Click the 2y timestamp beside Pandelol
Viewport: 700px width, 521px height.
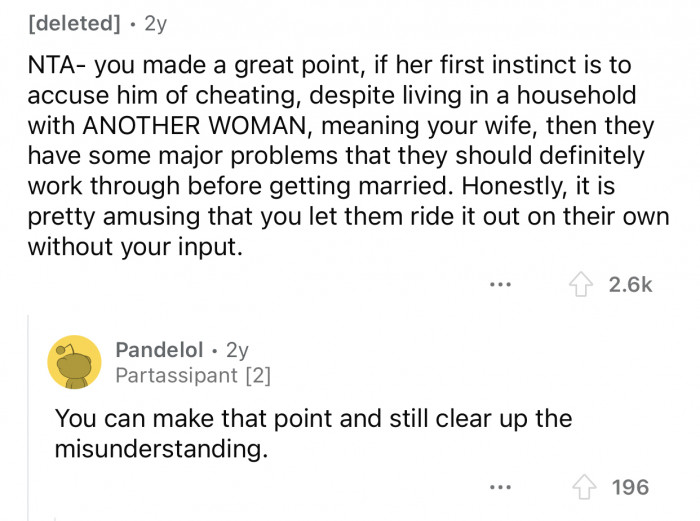(238, 350)
